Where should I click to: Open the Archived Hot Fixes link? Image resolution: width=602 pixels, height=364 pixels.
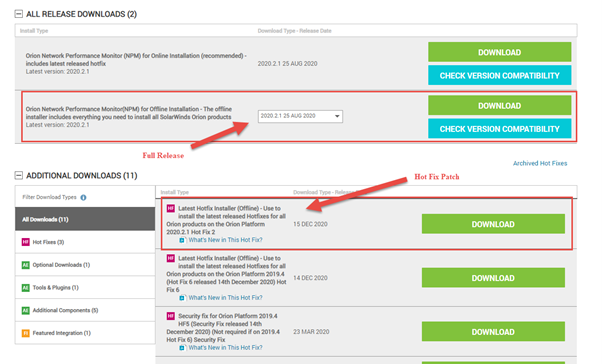click(x=540, y=163)
